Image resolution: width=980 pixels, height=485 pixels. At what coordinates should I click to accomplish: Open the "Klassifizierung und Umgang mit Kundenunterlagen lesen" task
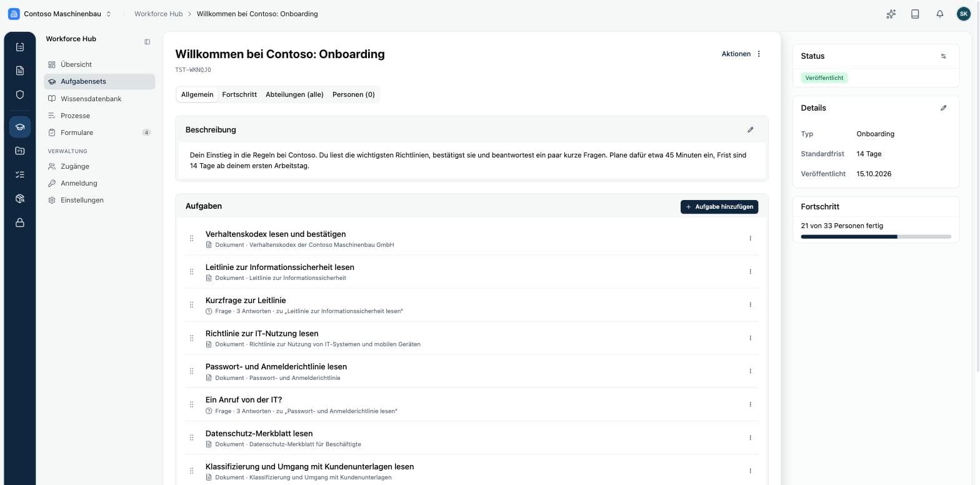[x=309, y=467]
